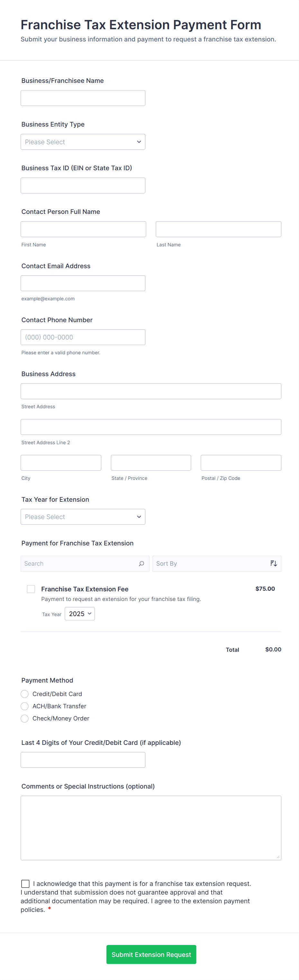Select Credit/Debit Card payment method

pos(25,694)
